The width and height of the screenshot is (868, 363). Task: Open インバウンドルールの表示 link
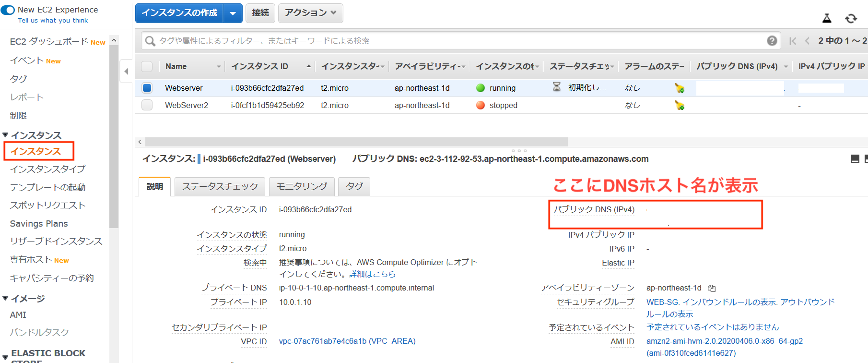coord(729,302)
